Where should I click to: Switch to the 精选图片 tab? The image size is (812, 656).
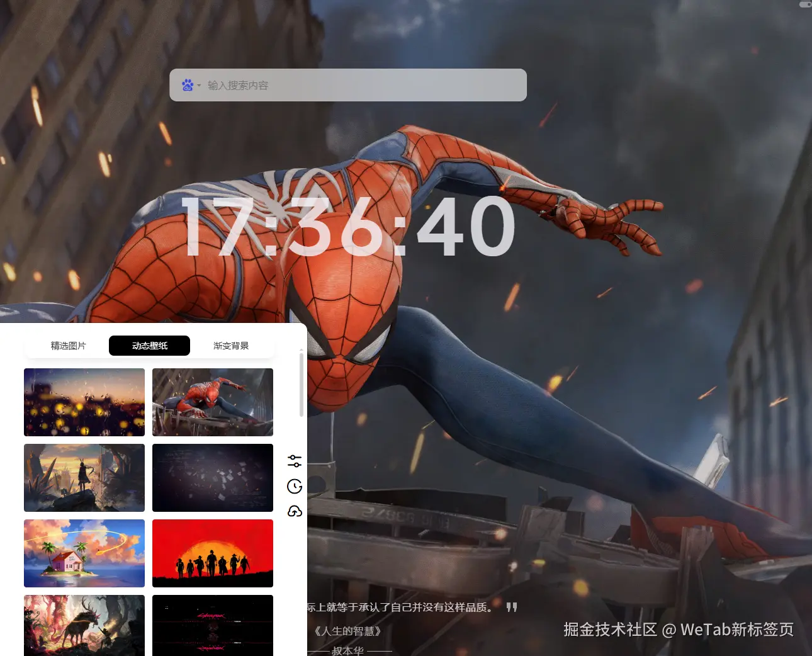pos(68,346)
